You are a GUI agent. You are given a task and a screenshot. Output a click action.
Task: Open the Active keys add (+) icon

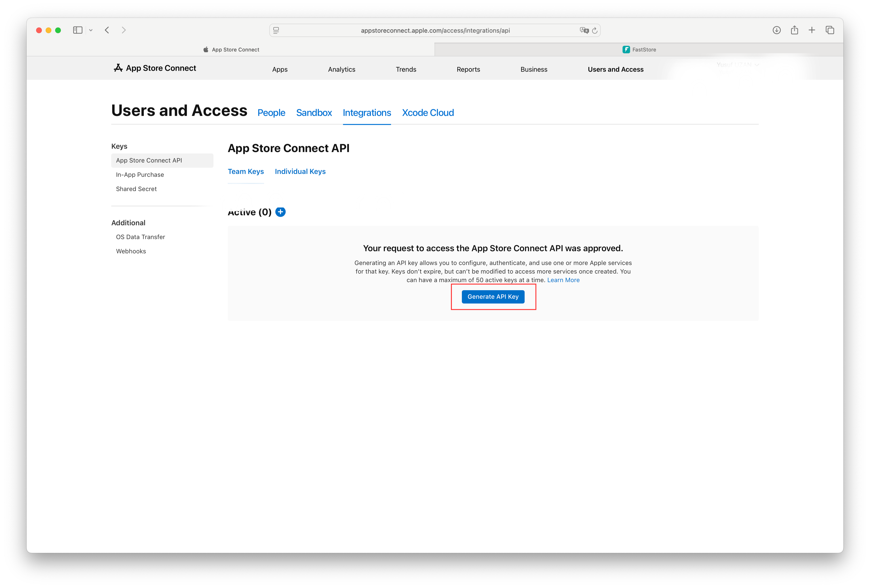coord(280,212)
